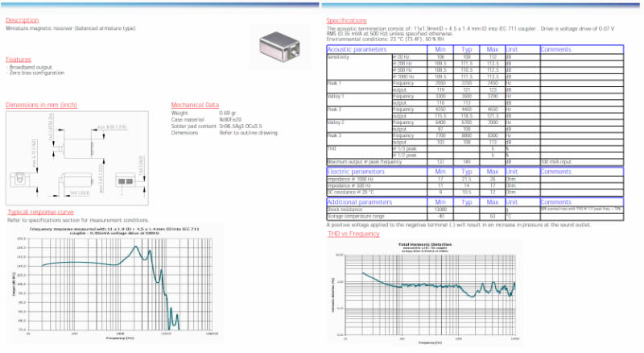Click 'Max' header in Acoustic parameters table
The height and width of the screenshot is (353, 644).
[x=493, y=49]
